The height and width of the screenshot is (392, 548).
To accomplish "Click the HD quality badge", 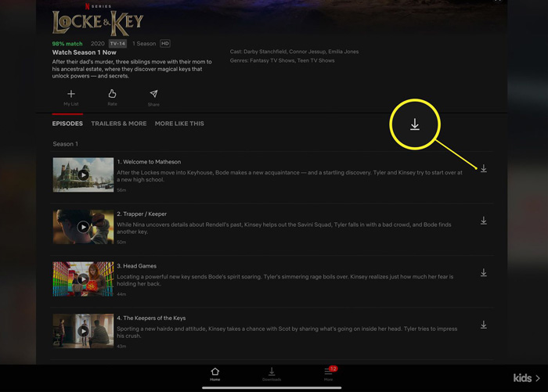I will [165, 44].
